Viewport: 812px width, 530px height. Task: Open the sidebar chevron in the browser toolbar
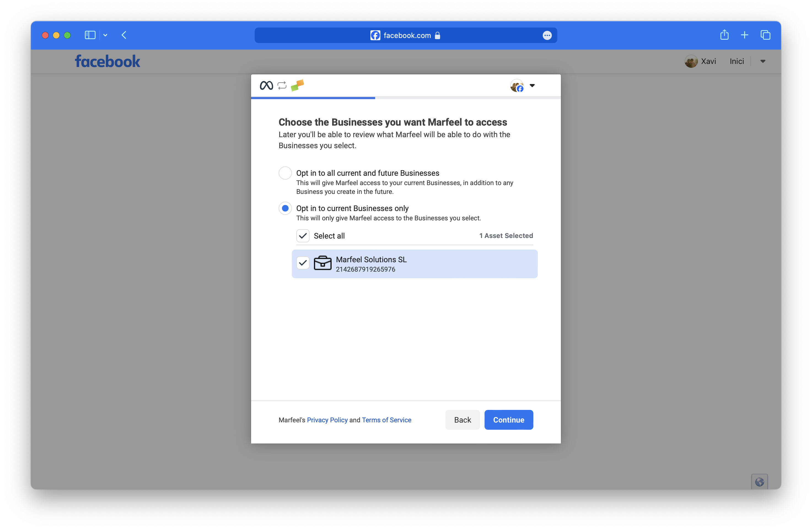click(105, 35)
